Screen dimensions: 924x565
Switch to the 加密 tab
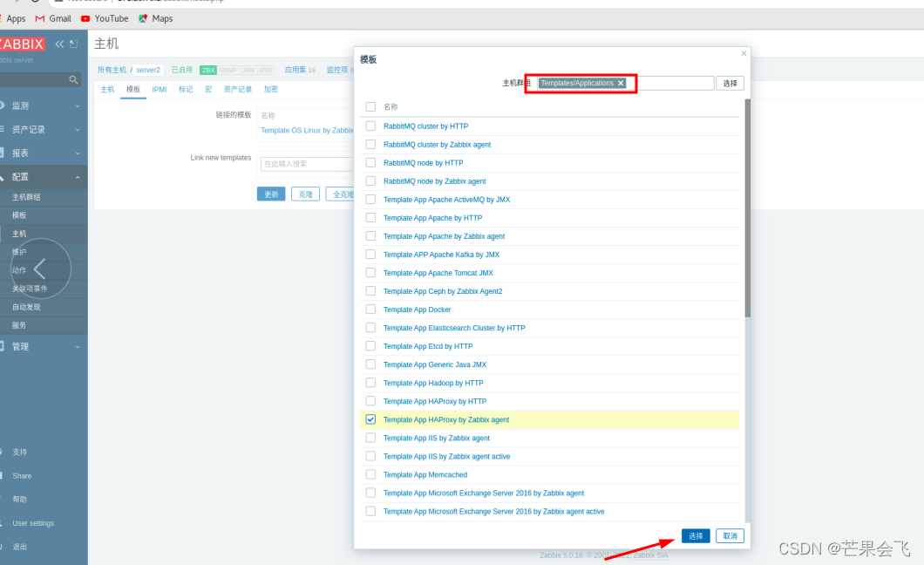(270, 90)
